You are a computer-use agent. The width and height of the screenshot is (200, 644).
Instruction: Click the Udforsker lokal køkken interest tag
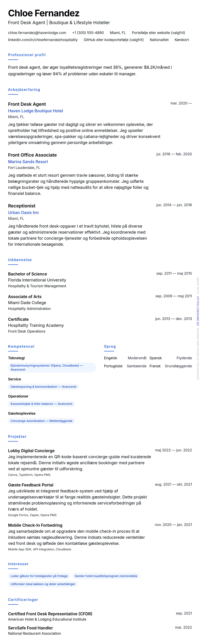click(43, 584)
